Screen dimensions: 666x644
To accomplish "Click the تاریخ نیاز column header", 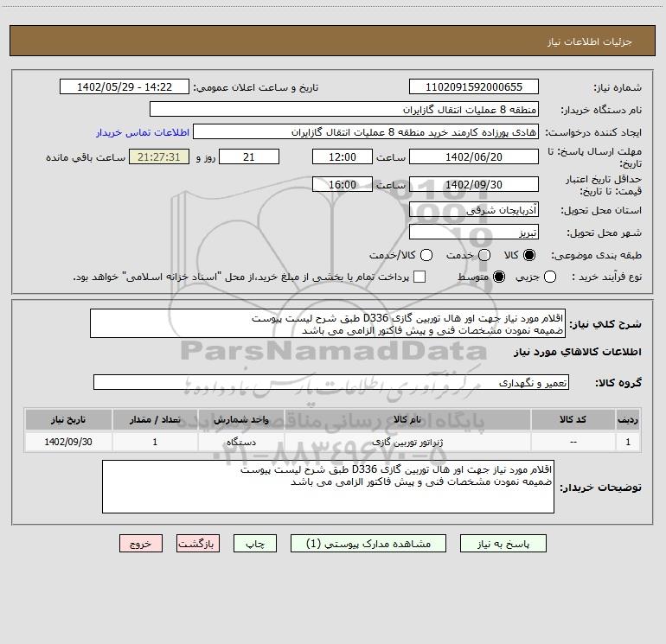I will (68, 419).
